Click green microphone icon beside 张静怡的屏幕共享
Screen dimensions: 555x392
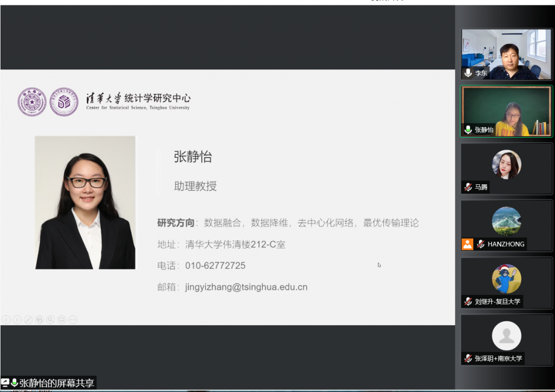click(x=14, y=383)
